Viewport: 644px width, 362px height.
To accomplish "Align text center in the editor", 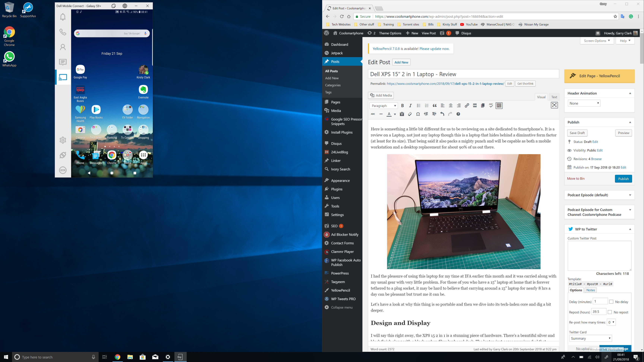I will pos(451,106).
